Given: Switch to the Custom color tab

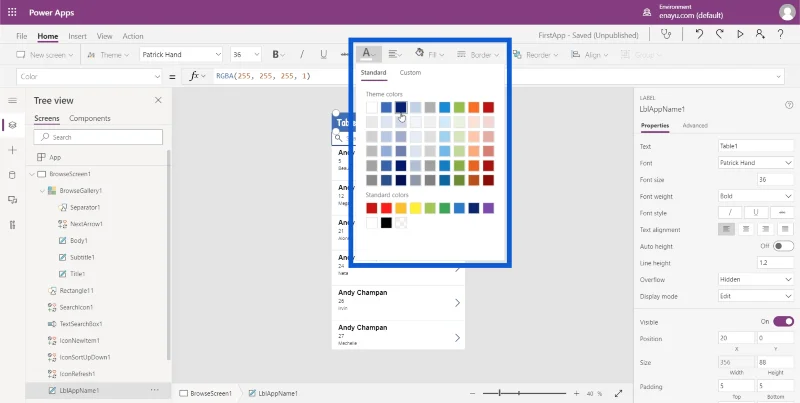Looking at the screenshot, I should pyautogui.click(x=410, y=72).
